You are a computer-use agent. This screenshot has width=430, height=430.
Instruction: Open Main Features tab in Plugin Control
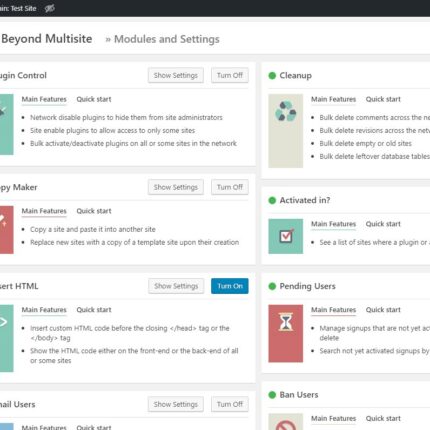pyautogui.click(x=44, y=99)
